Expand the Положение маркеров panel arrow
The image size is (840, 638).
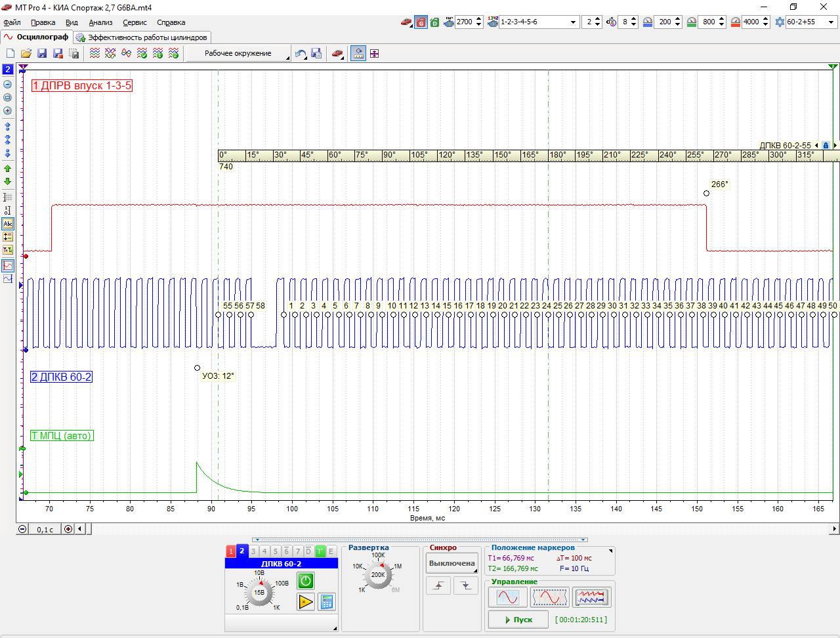(x=611, y=551)
